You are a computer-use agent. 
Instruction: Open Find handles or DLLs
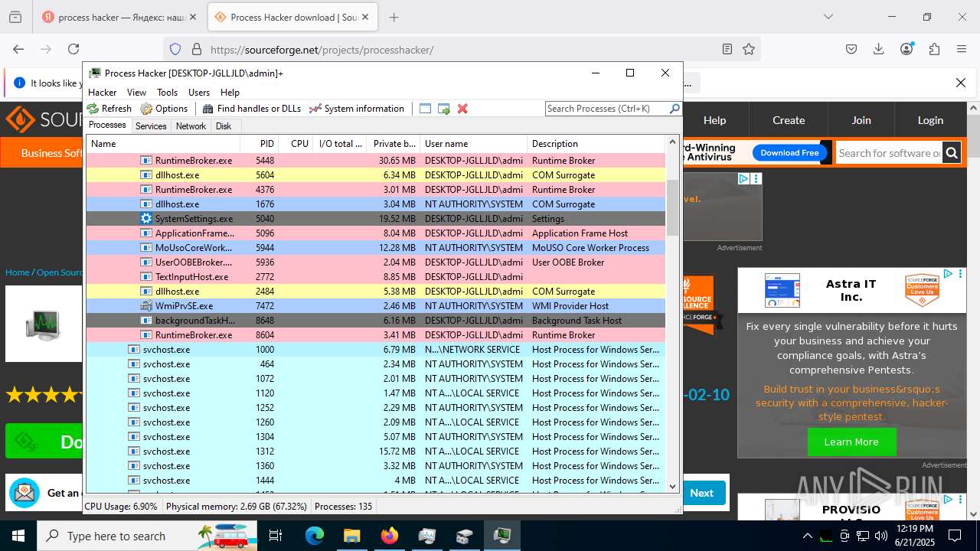252,109
